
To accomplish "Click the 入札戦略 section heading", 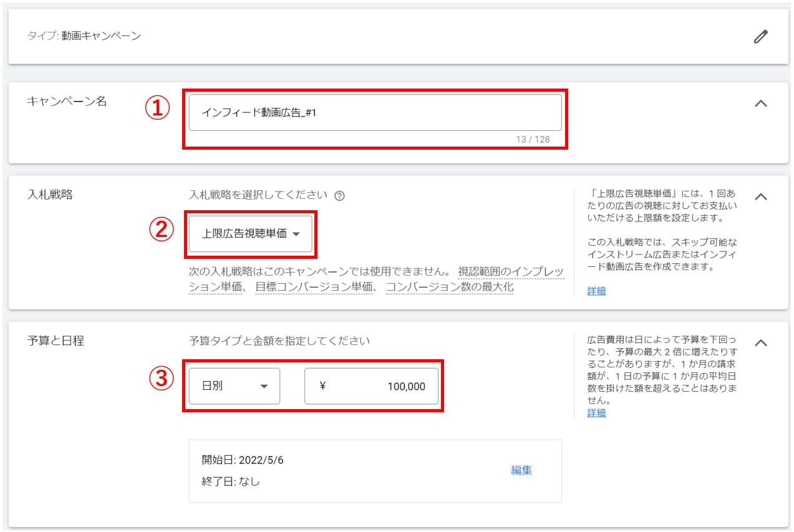I will click(x=50, y=195).
